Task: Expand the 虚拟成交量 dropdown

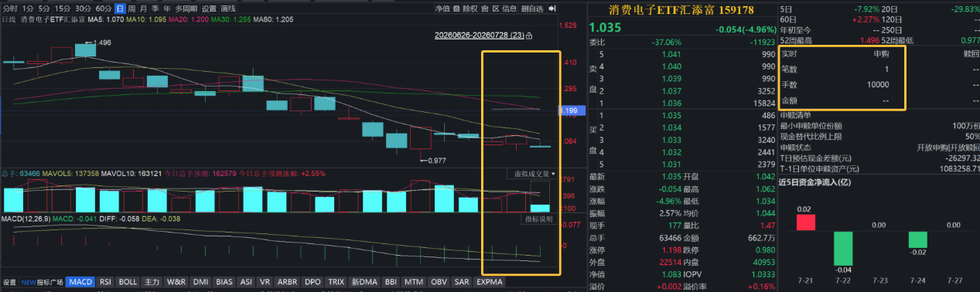Action: click(532, 174)
